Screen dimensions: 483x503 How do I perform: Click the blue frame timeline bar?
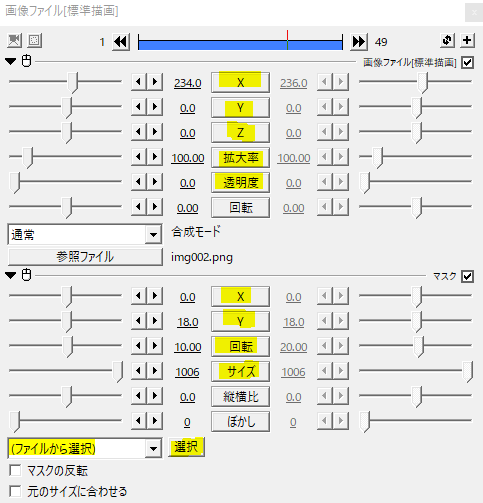coord(240,45)
